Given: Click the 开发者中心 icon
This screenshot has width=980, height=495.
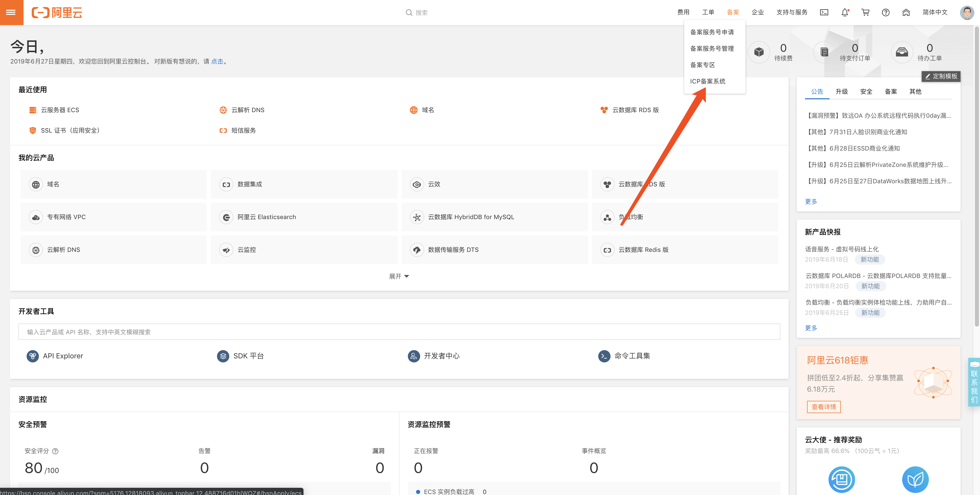Looking at the screenshot, I should (x=414, y=356).
